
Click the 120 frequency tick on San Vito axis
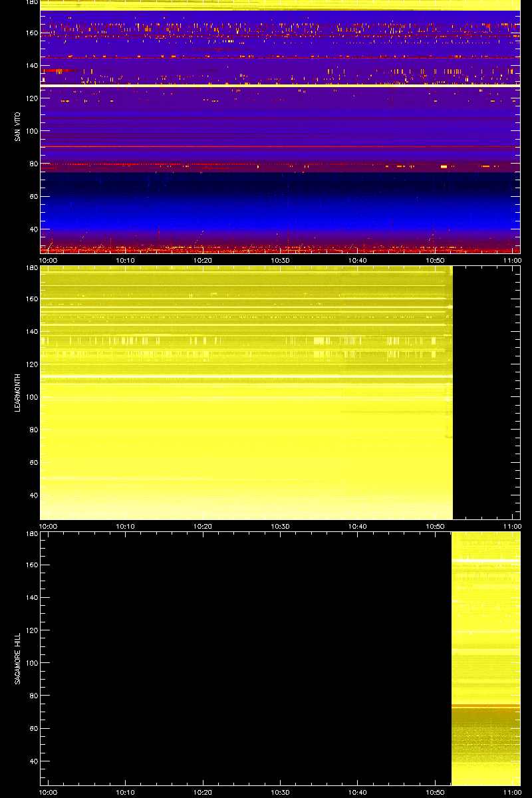(31, 98)
